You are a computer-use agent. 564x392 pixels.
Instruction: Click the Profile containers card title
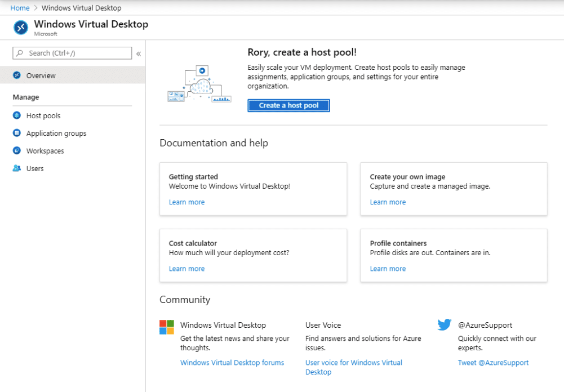click(398, 243)
